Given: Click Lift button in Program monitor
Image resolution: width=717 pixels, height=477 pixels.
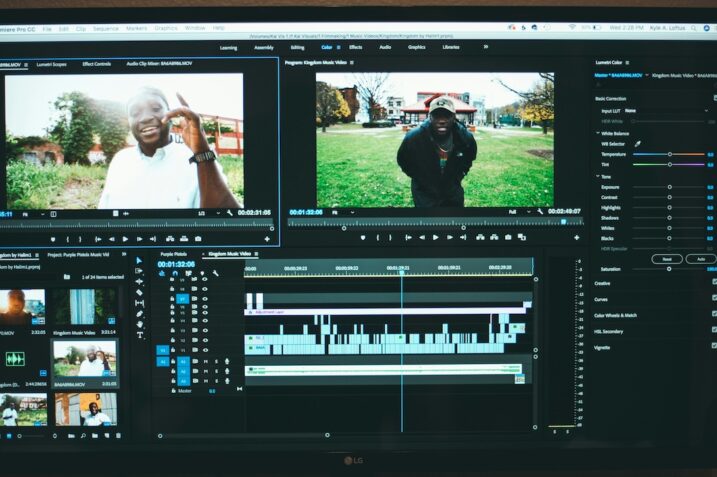Looking at the screenshot, I should [x=480, y=237].
